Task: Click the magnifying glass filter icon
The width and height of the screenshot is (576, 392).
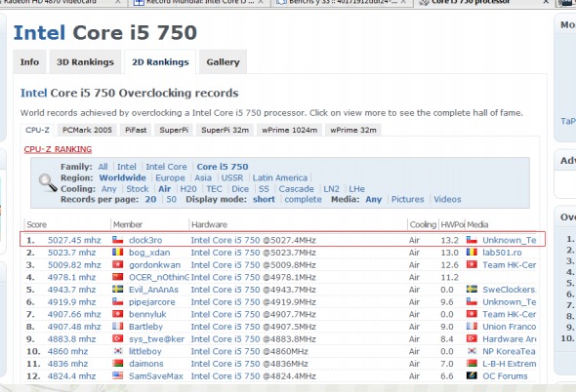Action: pyautogui.click(x=48, y=182)
